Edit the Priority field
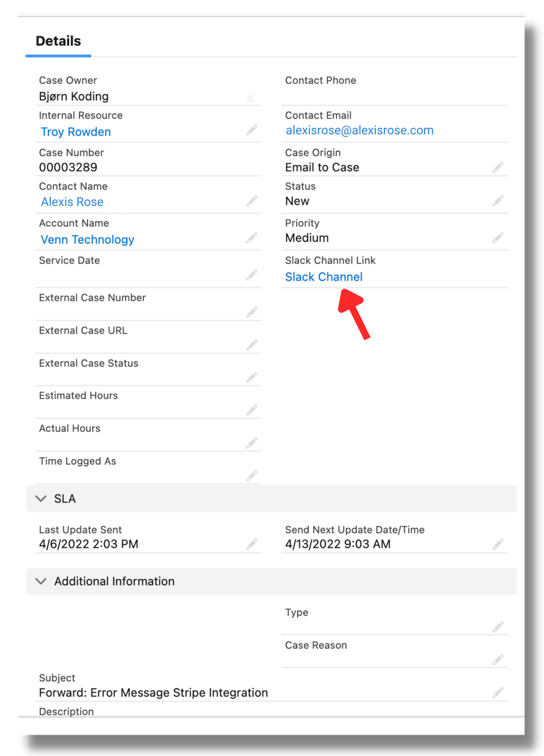The image size is (544, 756). point(498,238)
